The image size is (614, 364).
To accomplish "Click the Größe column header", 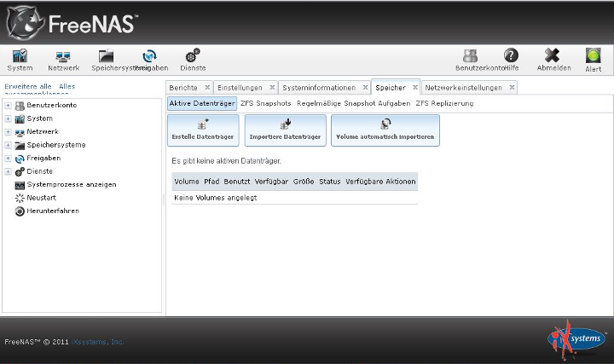I will 304,182.
